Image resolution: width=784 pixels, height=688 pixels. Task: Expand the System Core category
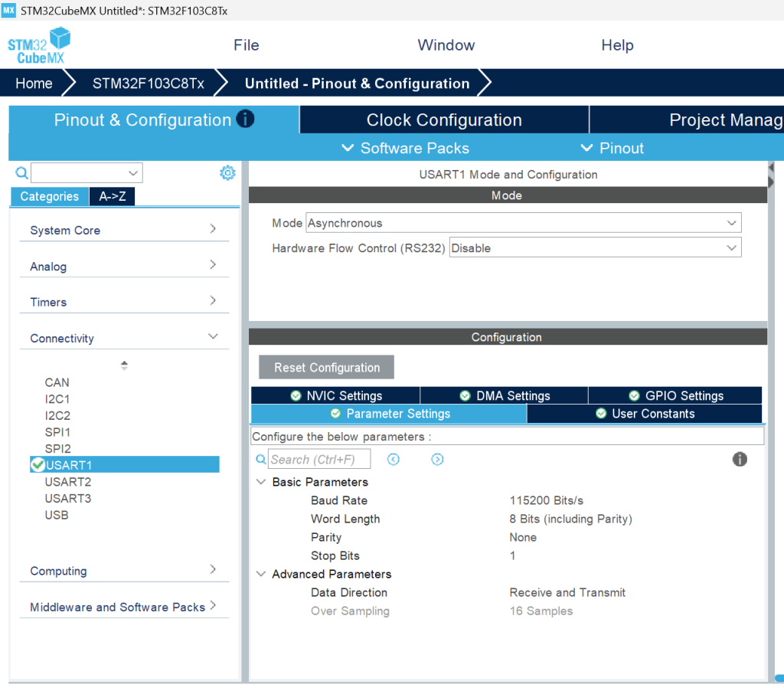click(124, 230)
